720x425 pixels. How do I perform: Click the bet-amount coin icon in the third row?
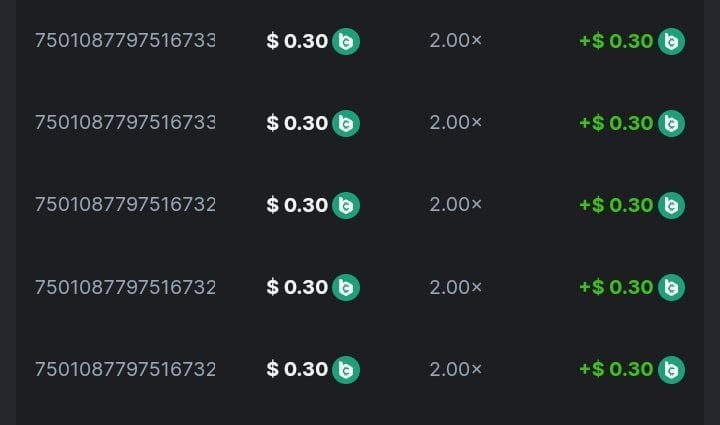pyautogui.click(x=346, y=205)
